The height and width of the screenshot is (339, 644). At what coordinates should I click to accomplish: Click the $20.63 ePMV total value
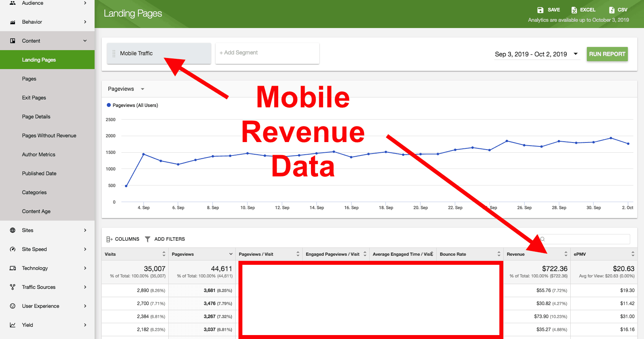(624, 269)
